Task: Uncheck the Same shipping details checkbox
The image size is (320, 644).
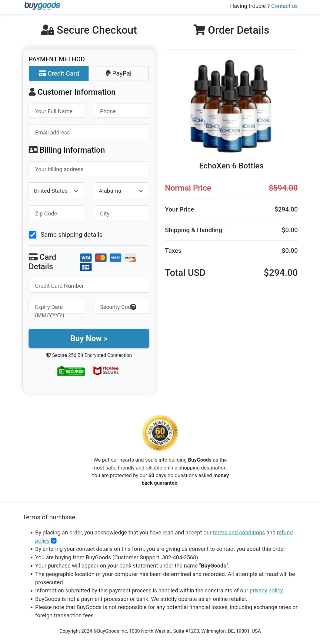Action: click(x=32, y=235)
